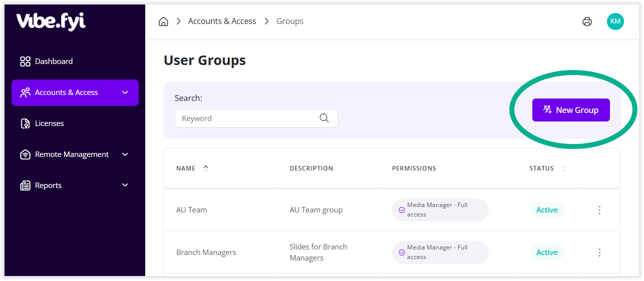Viewport: 644px width, 281px height.
Task: Click the STATUS column header
Action: (x=542, y=168)
